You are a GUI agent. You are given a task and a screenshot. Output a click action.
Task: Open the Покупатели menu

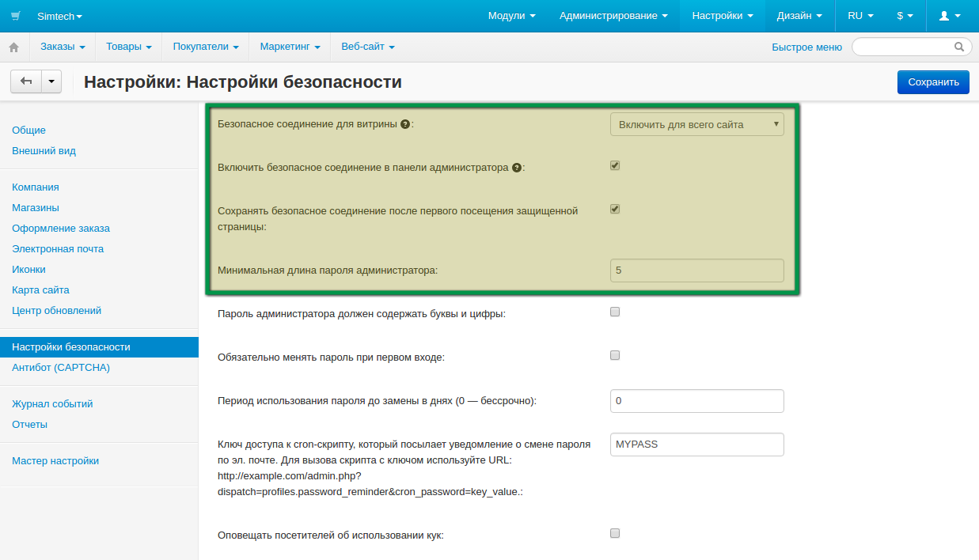coord(206,47)
